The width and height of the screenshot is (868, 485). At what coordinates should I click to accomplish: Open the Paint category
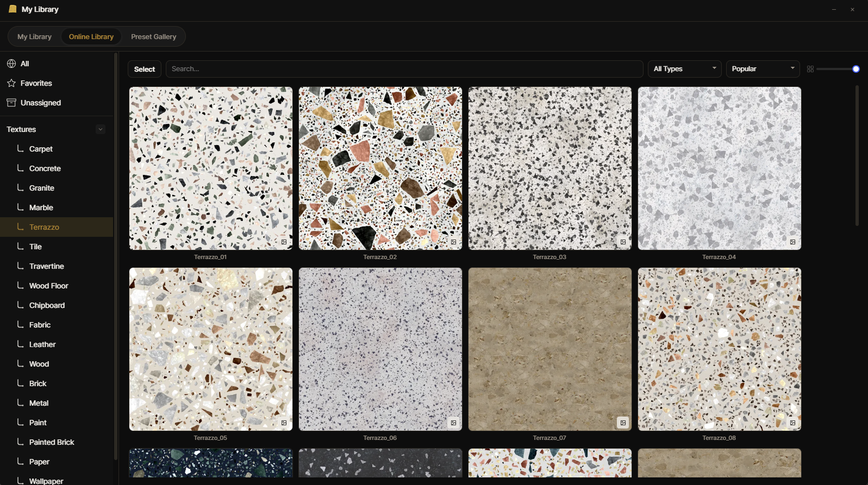pos(57,423)
